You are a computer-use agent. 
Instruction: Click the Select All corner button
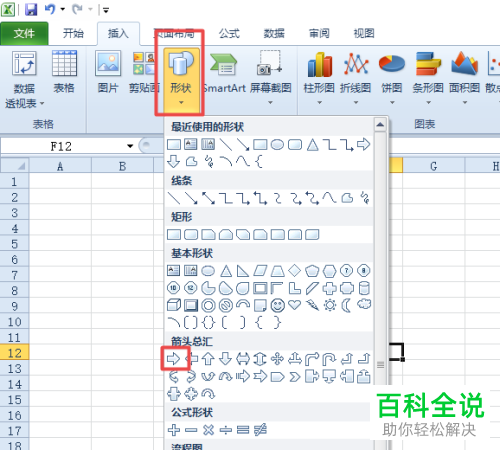point(15,165)
